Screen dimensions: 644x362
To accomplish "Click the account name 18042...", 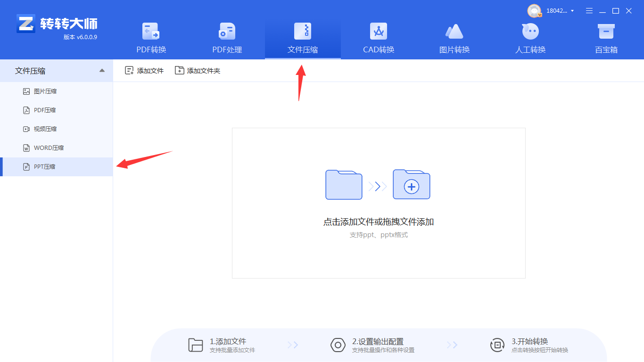I will click(557, 11).
